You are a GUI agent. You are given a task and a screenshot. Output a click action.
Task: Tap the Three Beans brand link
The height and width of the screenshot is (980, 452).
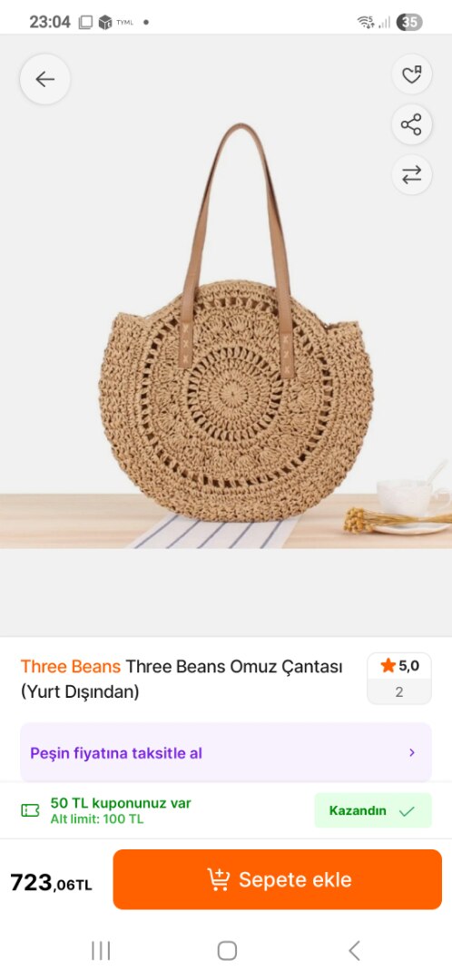(71, 666)
